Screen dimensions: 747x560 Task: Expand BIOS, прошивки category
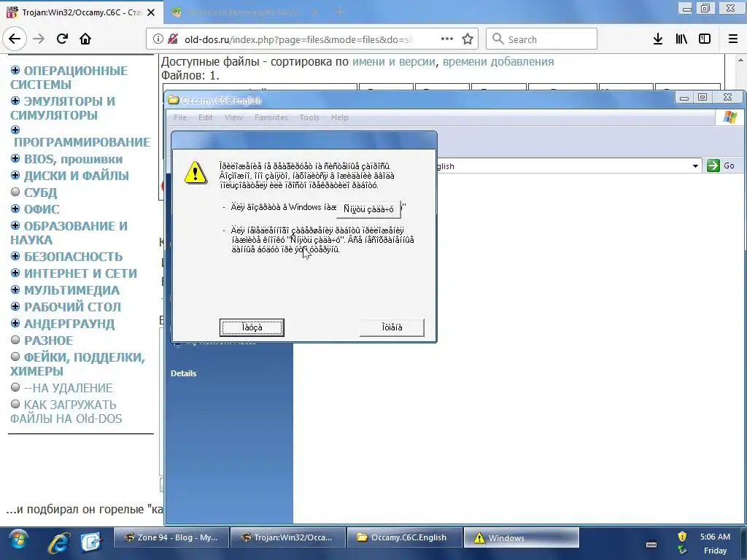point(15,158)
